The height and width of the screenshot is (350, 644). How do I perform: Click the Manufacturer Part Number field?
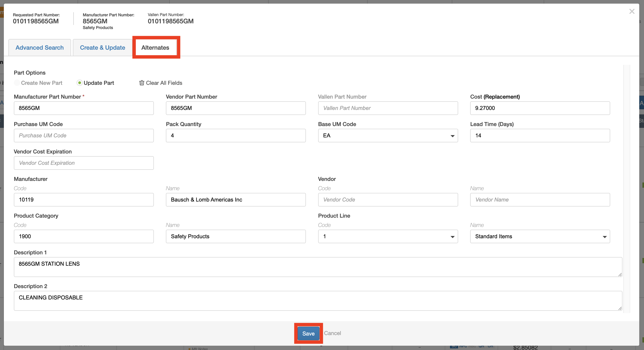[x=84, y=108]
